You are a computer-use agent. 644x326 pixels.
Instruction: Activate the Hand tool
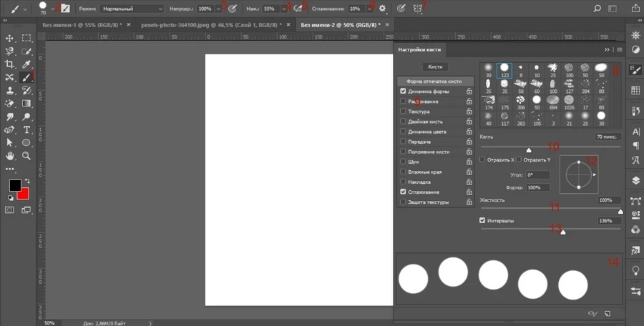click(x=10, y=155)
